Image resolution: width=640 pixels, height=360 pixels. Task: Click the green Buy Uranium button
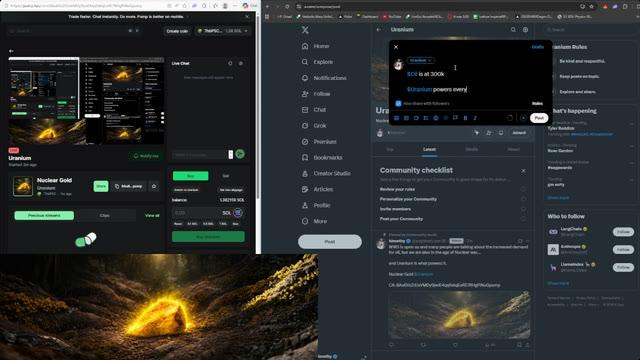(208, 237)
